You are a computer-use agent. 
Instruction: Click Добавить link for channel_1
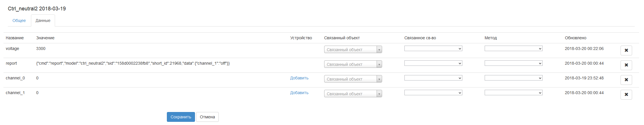tap(299, 93)
